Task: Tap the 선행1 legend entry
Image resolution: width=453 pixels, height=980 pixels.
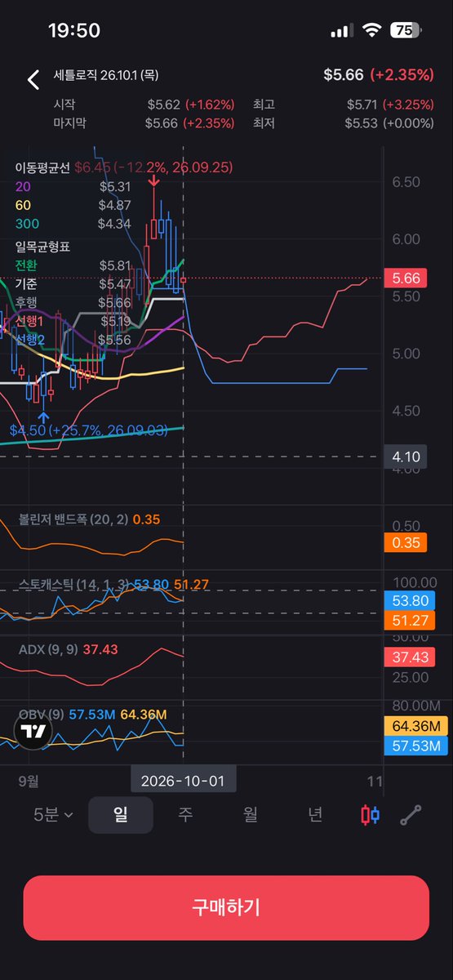Action: click(72, 321)
